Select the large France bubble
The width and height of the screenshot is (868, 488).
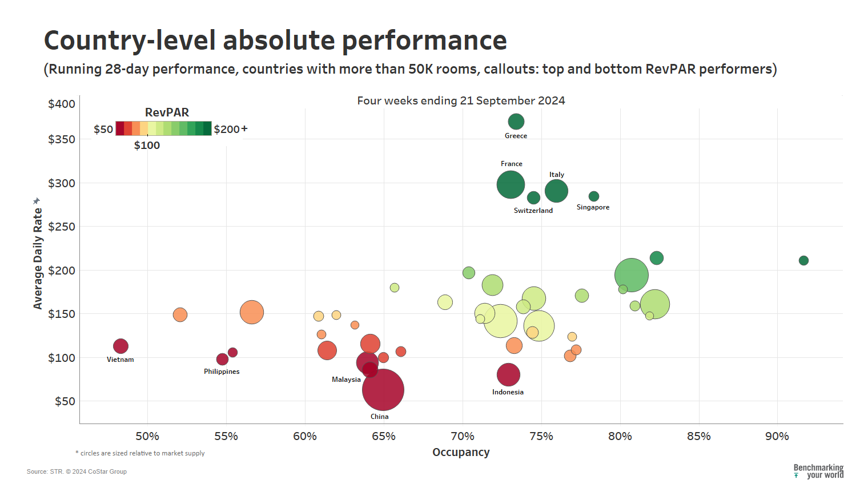(511, 185)
